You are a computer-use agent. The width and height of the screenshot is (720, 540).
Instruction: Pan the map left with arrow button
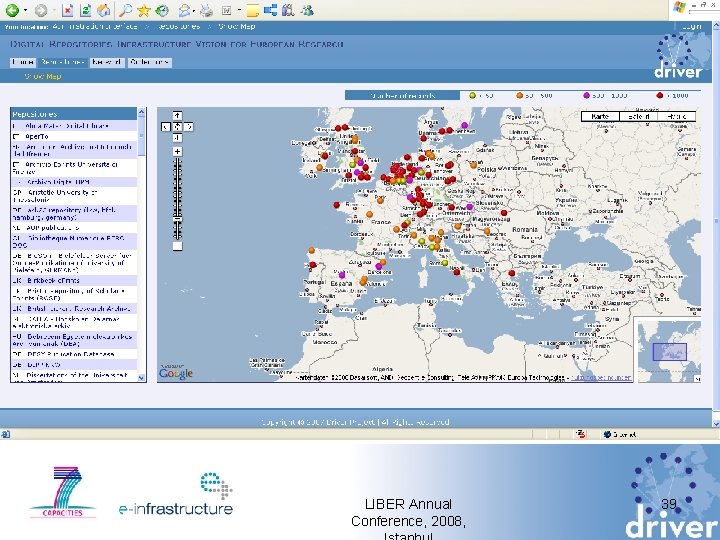166,127
